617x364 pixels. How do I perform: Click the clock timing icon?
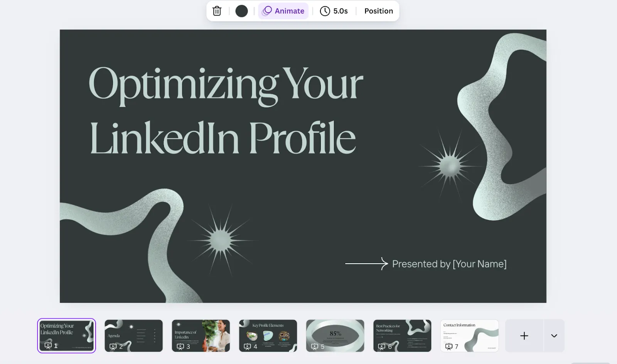pyautogui.click(x=325, y=11)
